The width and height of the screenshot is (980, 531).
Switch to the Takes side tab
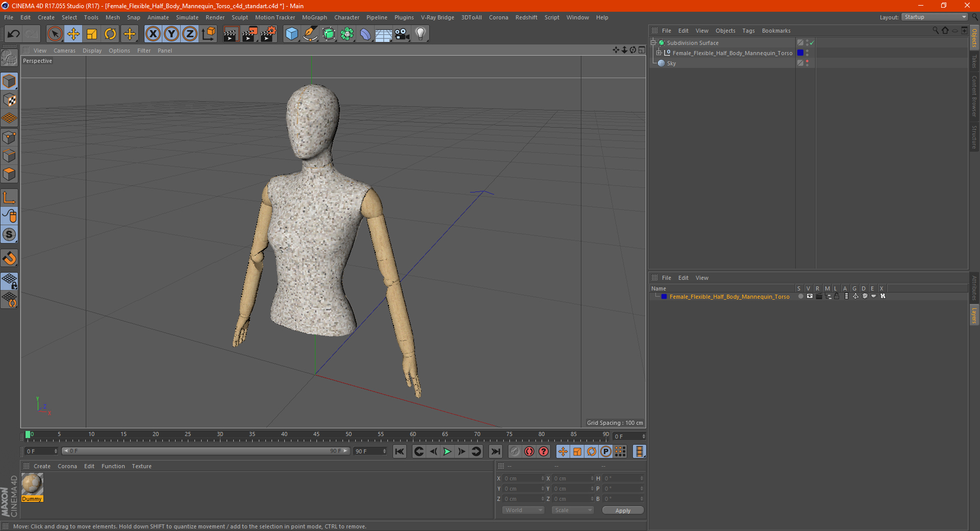click(x=974, y=61)
